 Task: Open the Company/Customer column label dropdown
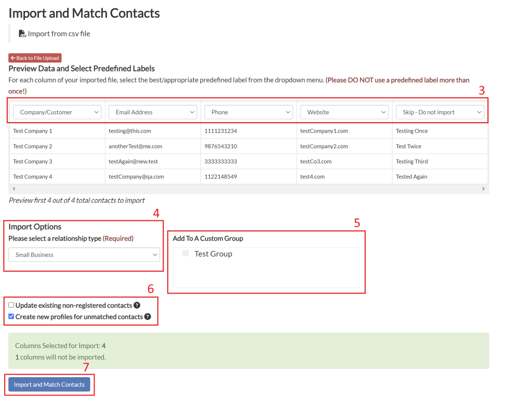57,112
